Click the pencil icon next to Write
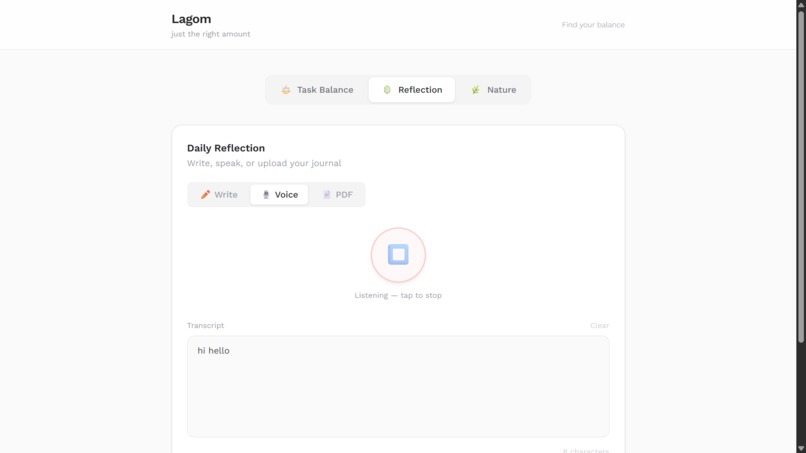806x453 pixels. (205, 194)
